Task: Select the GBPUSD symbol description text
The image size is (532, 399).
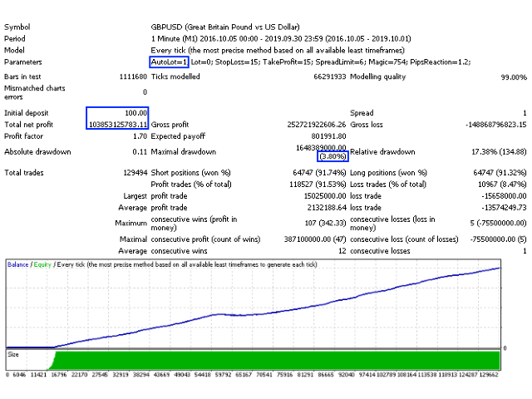Action: tap(225, 27)
